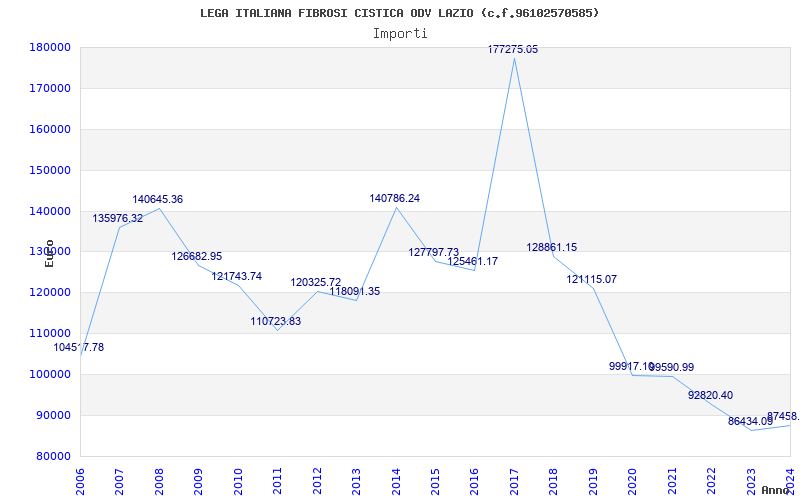800x500 pixels.
Task: Click the x-axis year 2015
Action: click(x=435, y=482)
